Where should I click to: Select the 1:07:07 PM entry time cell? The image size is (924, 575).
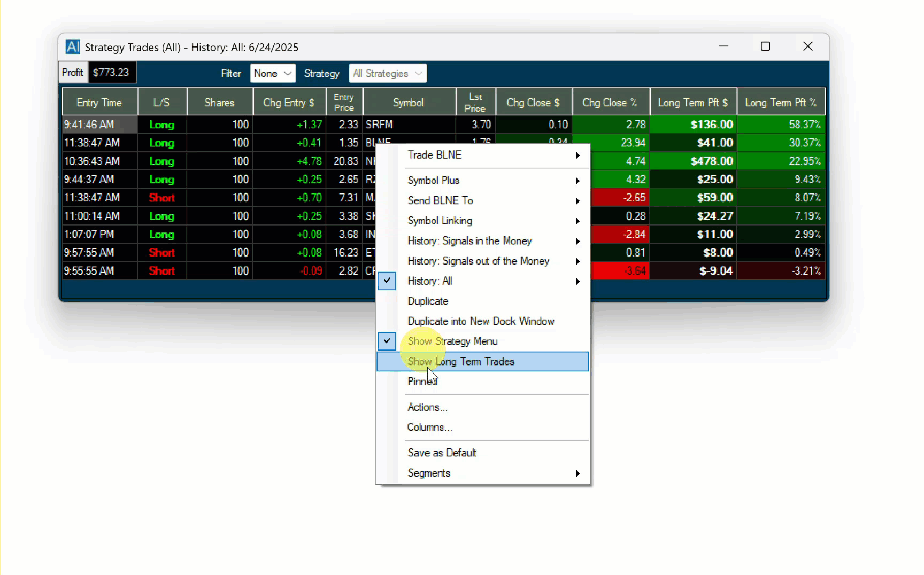pos(100,234)
